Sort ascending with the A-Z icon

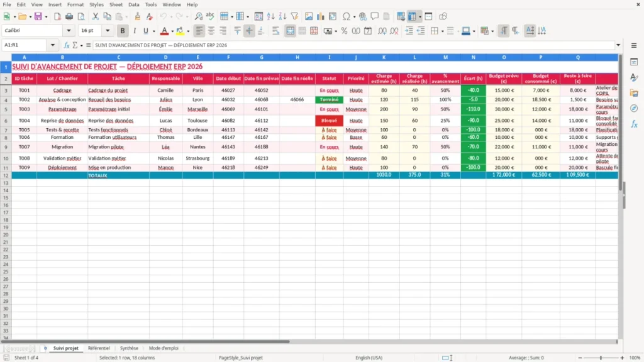coord(270,16)
